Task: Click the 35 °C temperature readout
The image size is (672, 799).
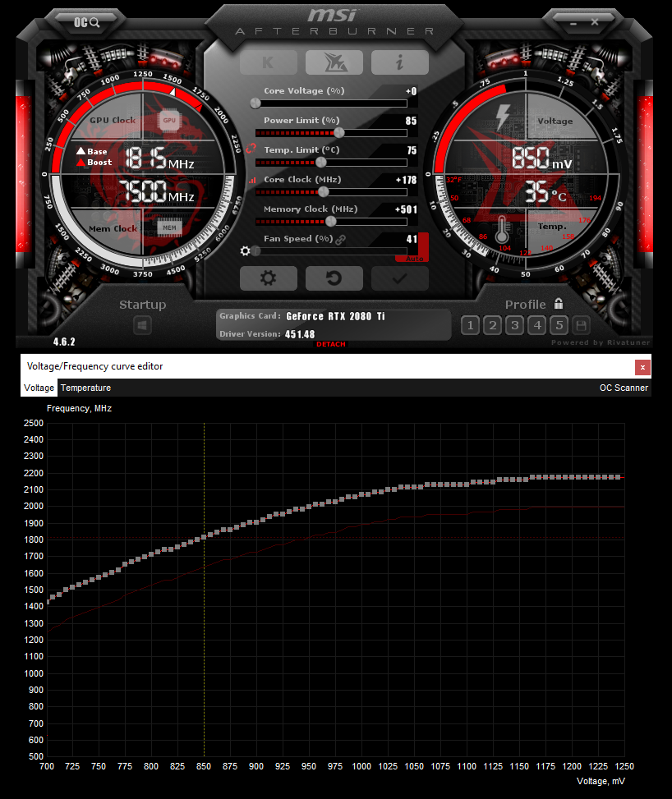Action: tap(545, 192)
